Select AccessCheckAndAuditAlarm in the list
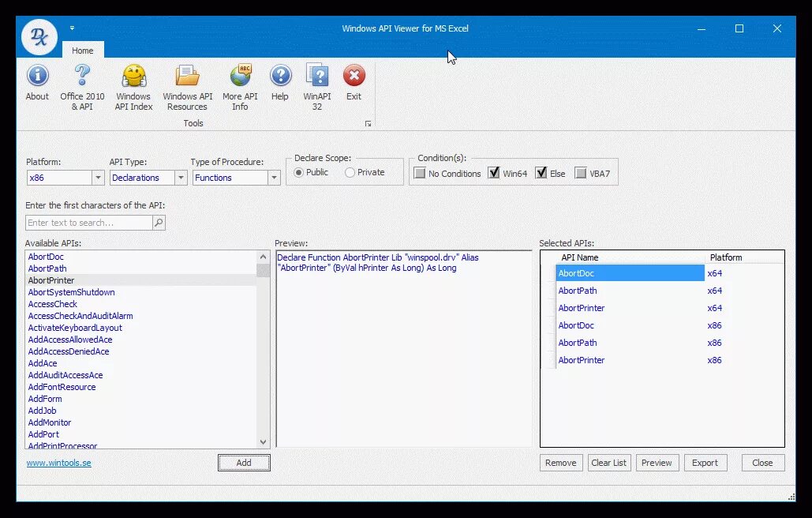 [140, 317]
